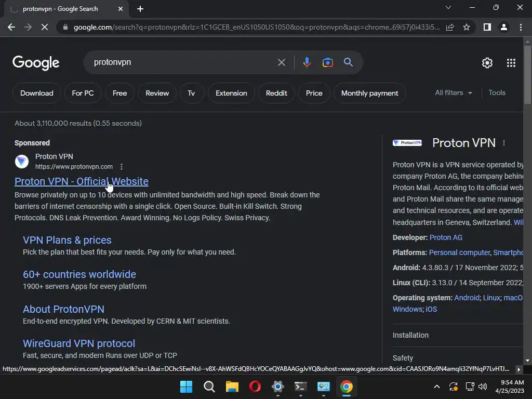
Task: Close the protonvpn Google Search tab
Action: pyautogui.click(x=120, y=9)
